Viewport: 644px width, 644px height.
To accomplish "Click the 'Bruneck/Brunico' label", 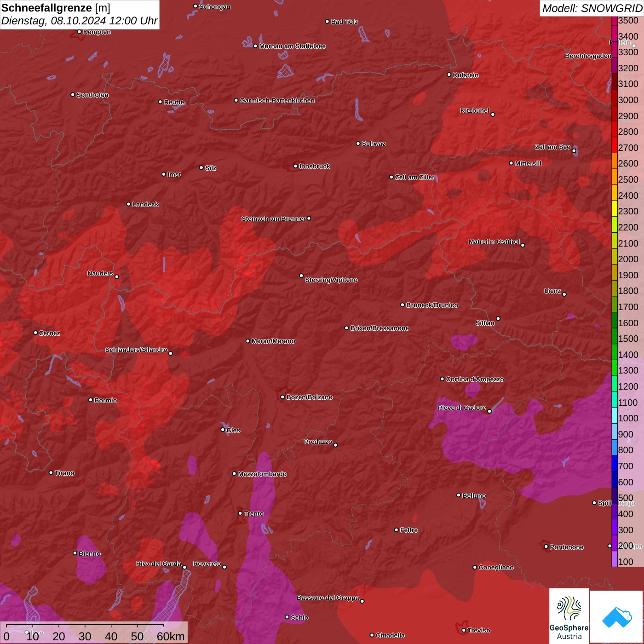I will 432,305.
